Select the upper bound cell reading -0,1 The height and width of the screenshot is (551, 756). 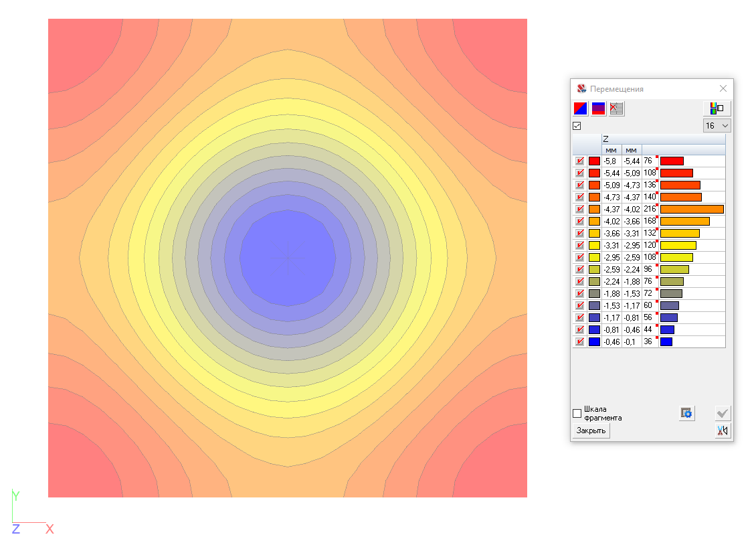pyautogui.click(x=632, y=342)
